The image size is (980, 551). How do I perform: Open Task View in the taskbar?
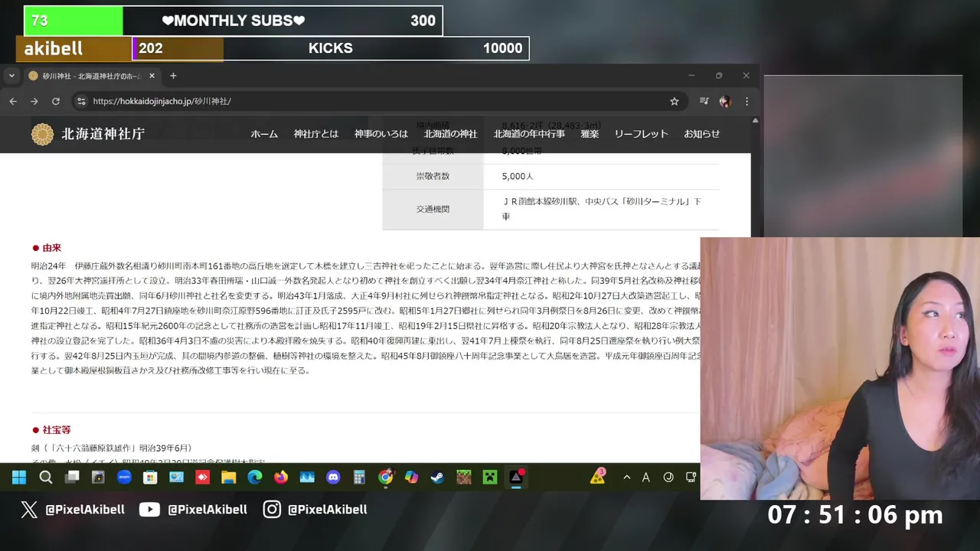coord(72,478)
